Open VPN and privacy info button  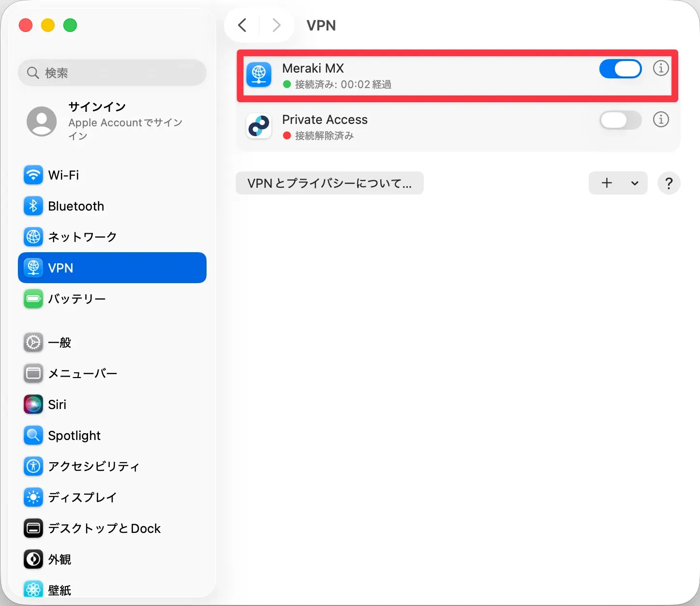[329, 183]
